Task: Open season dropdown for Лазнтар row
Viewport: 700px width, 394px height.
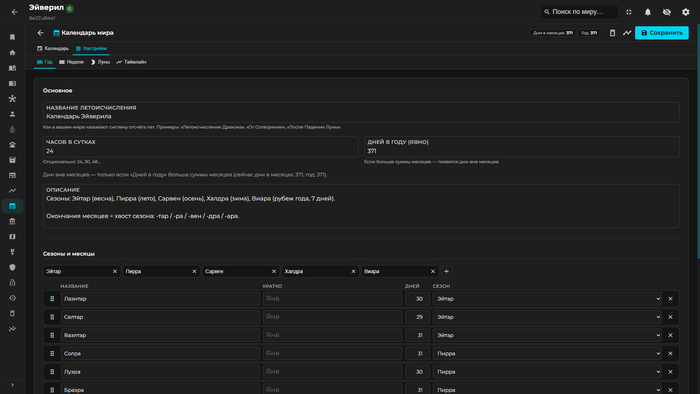Action: point(547,299)
